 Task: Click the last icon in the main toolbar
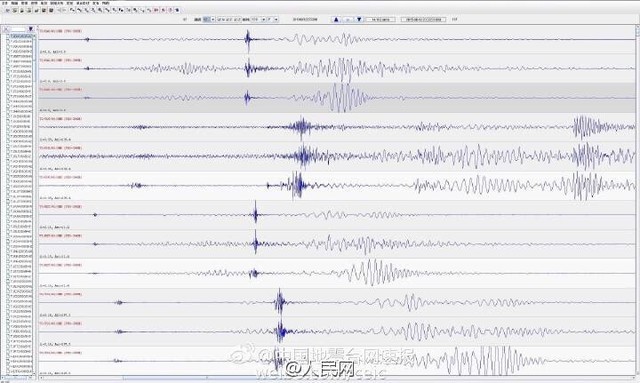click(178, 10)
